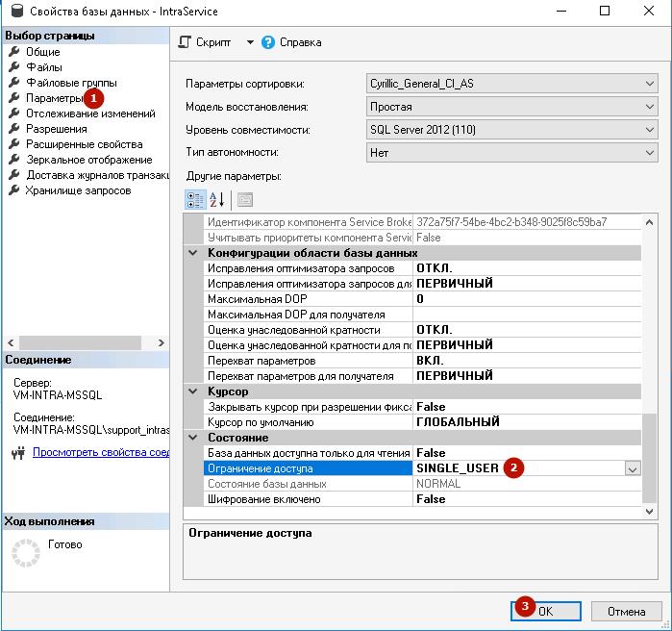Collapse the Состояние section
Image resolution: width=672 pixels, height=631 pixels.
[193, 438]
